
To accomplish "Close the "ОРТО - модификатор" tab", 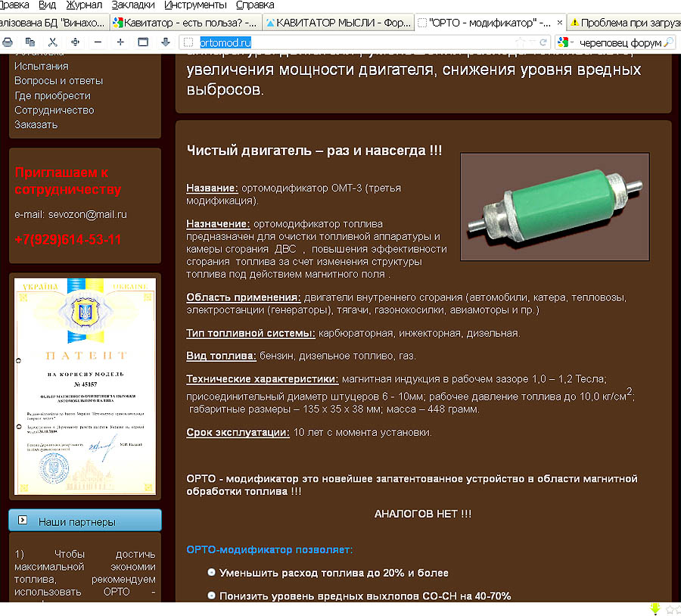I will coord(559,23).
